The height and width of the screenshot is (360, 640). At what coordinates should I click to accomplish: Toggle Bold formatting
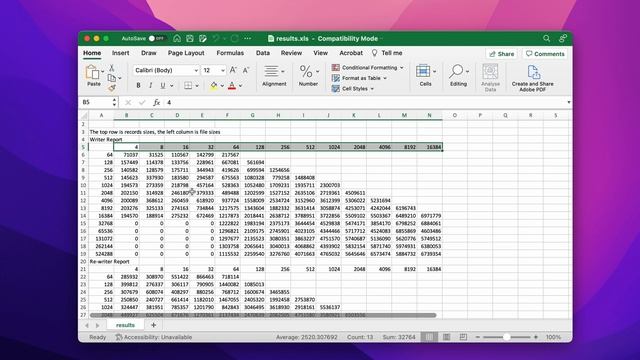click(x=138, y=86)
